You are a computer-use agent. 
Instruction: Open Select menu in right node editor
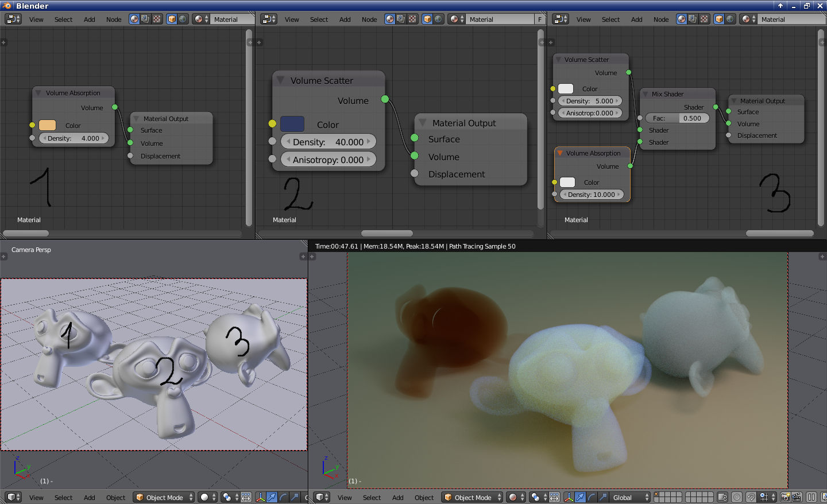point(610,20)
